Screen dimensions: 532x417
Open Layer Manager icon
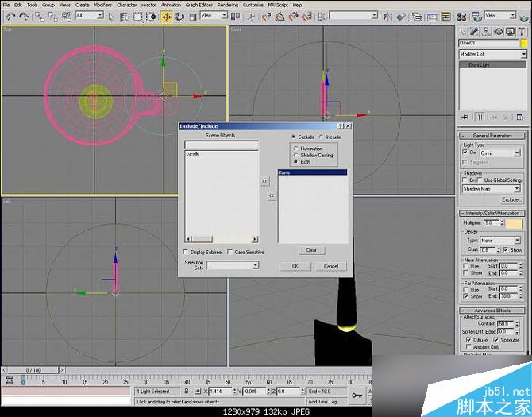[x=417, y=17]
